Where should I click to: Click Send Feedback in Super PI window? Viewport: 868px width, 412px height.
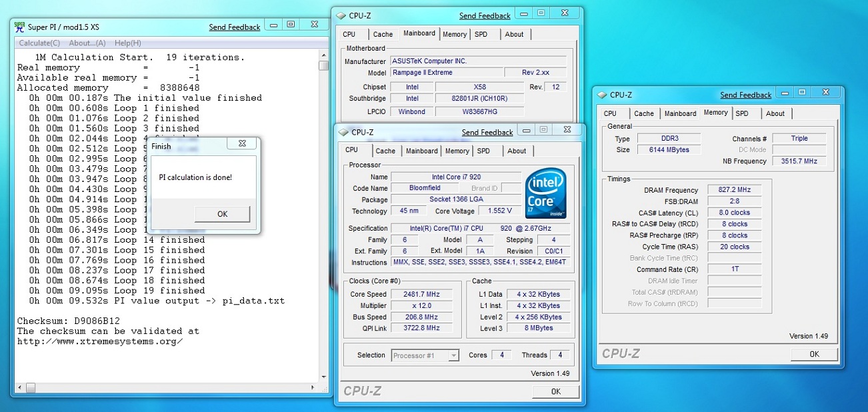click(x=235, y=27)
